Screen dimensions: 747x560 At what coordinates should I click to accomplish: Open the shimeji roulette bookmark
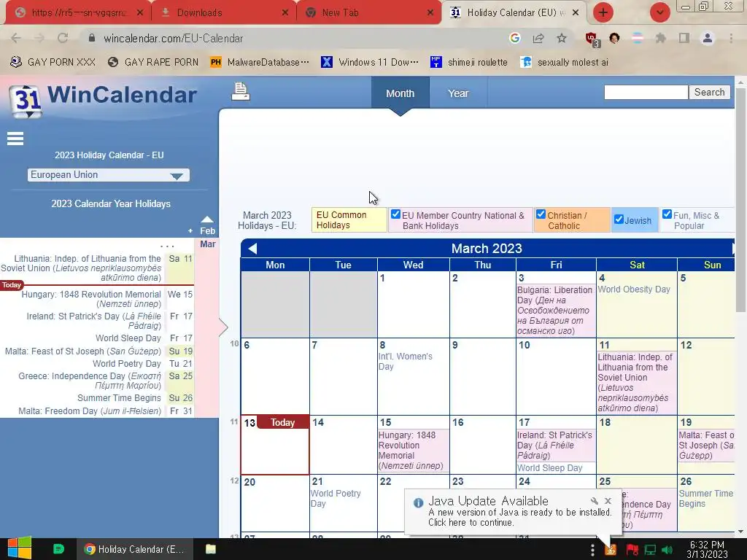(x=469, y=63)
